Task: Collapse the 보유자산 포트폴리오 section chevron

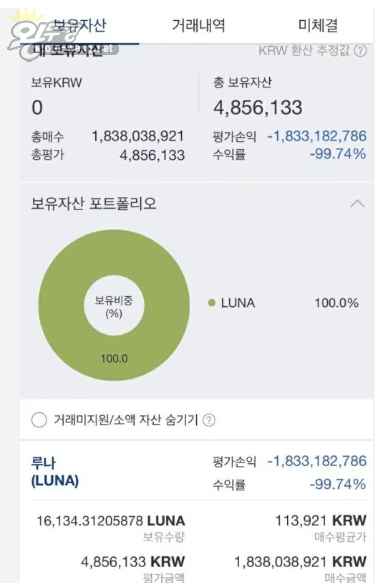Action: (x=358, y=204)
